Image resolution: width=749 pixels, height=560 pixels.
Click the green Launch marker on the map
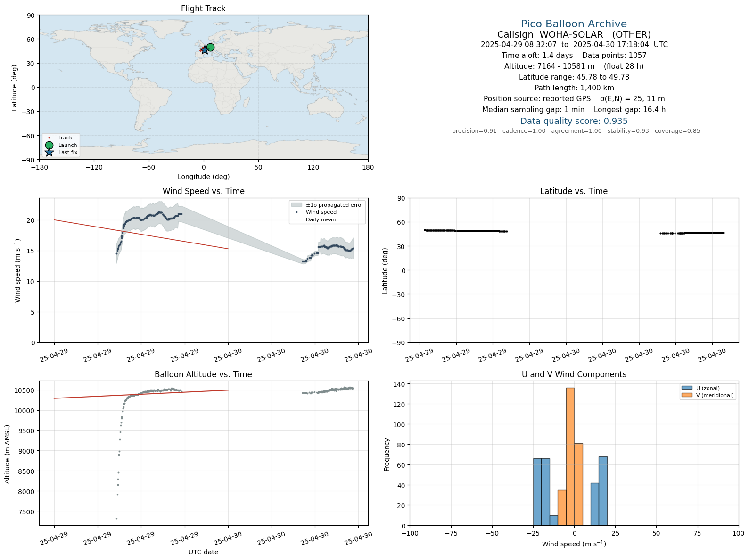210,47
